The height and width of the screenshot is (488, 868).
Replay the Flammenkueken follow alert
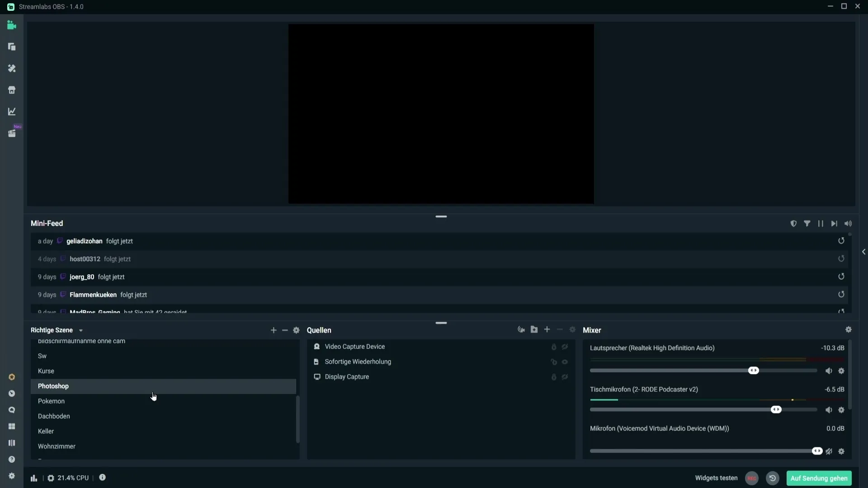pyautogui.click(x=841, y=295)
